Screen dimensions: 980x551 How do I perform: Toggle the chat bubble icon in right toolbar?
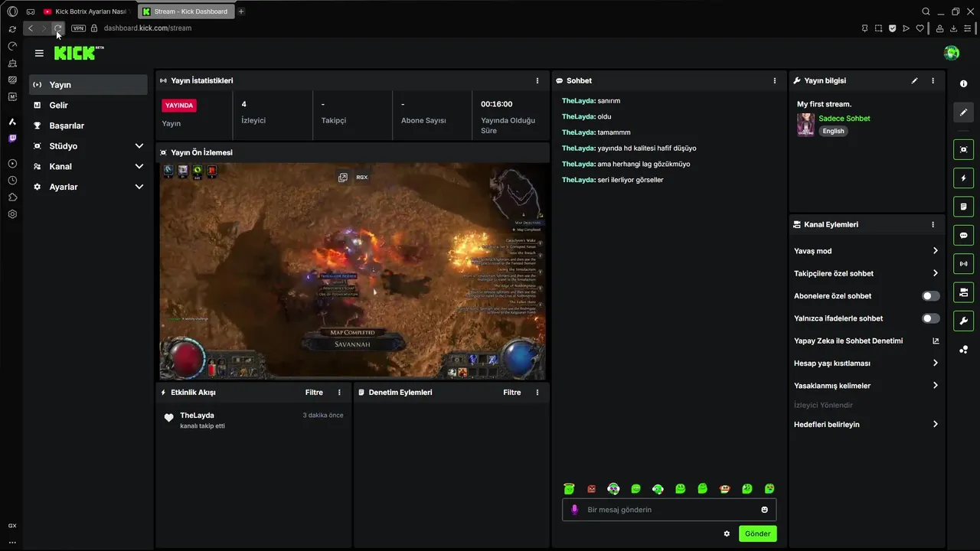pyautogui.click(x=964, y=235)
